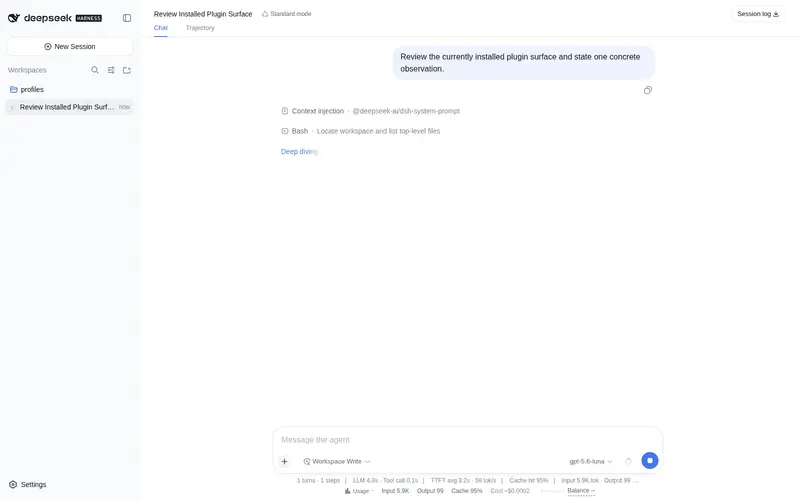Click the Cache 95% usage value
The image size is (800, 500).
pos(467,491)
